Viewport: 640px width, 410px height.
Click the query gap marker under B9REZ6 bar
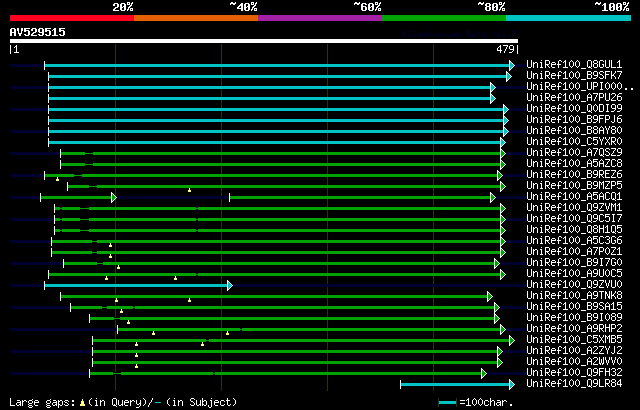pyautogui.click(x=58, y=179)
